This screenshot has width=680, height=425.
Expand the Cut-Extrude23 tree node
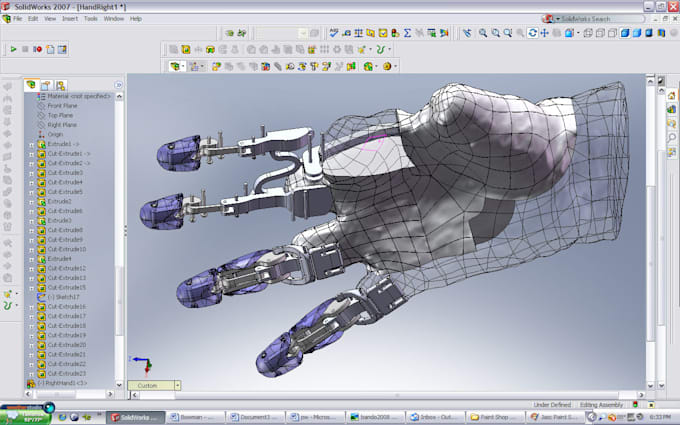click(31, 373)
